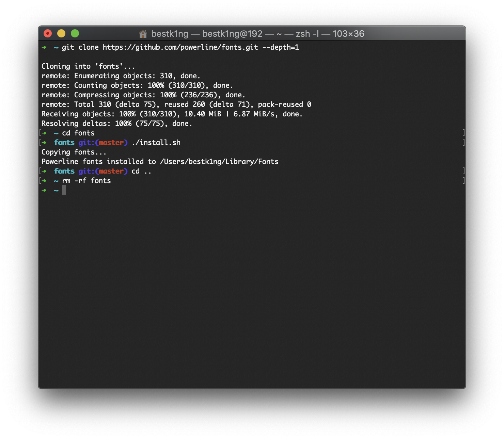Click the green zoom window button
This screenshot has height=439, width=504.
coord(75,33)
